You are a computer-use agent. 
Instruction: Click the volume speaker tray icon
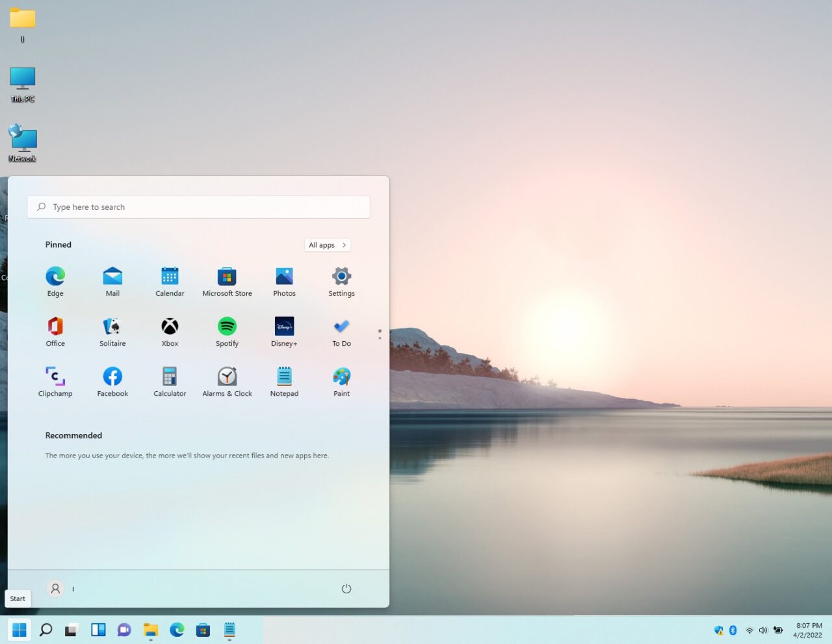(763, 630)
